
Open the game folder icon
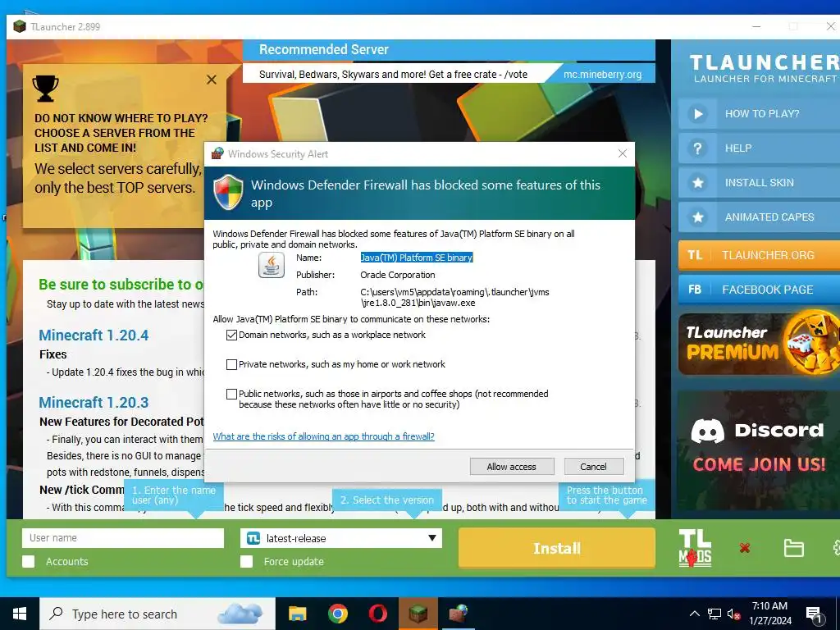793,548
